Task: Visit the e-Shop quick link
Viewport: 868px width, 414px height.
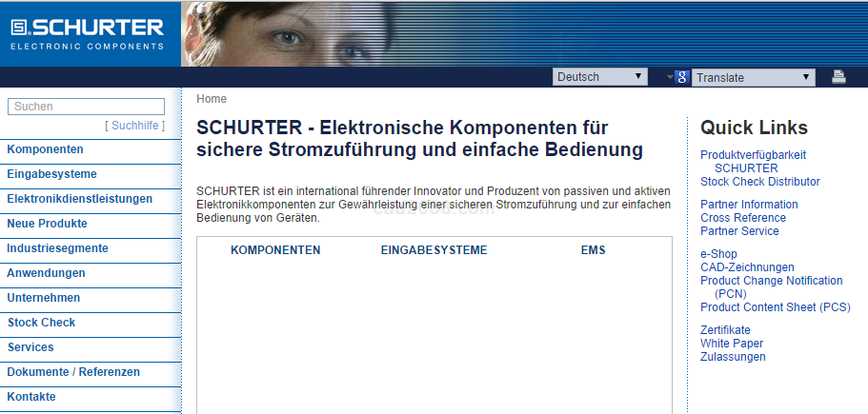Action: point(718,254)
